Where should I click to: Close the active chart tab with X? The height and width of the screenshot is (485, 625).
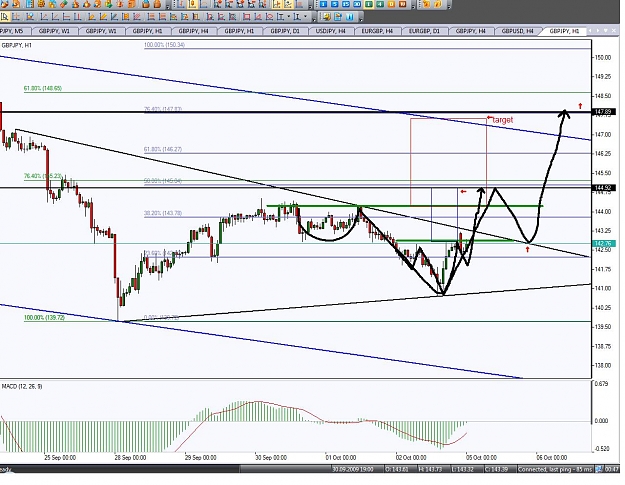click(614, 31)
